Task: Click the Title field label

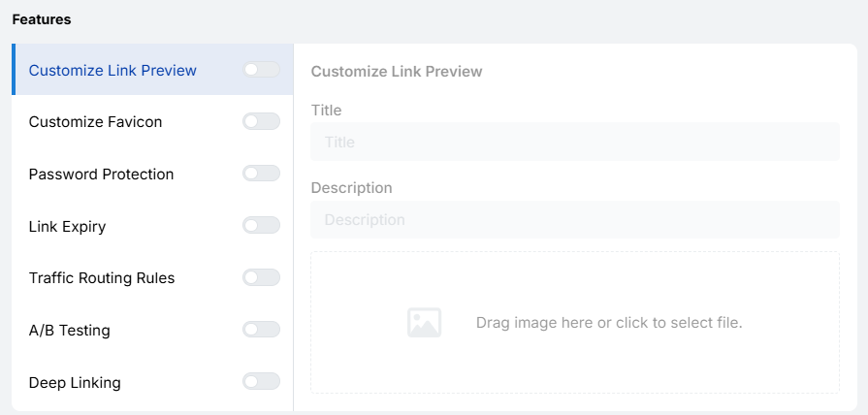Action: [326, 111]
